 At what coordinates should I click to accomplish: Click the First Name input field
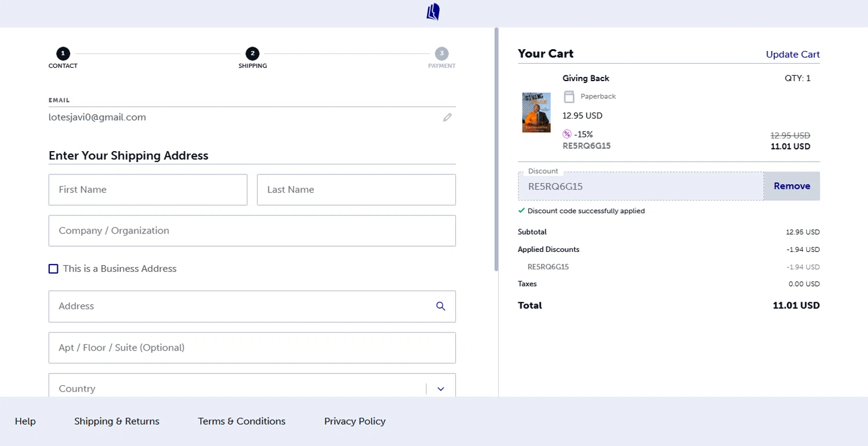pos(148,189)
